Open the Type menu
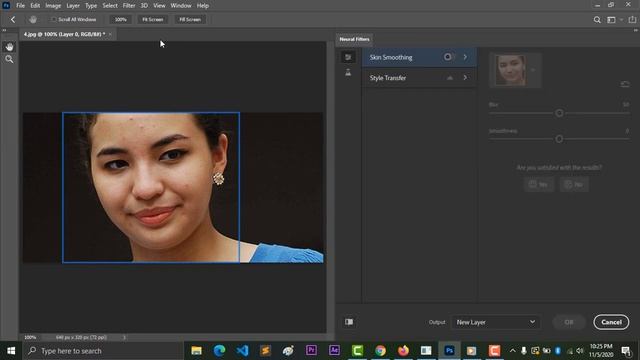The height and width of the screenshot is (360, 640). (x=91, y=6)
